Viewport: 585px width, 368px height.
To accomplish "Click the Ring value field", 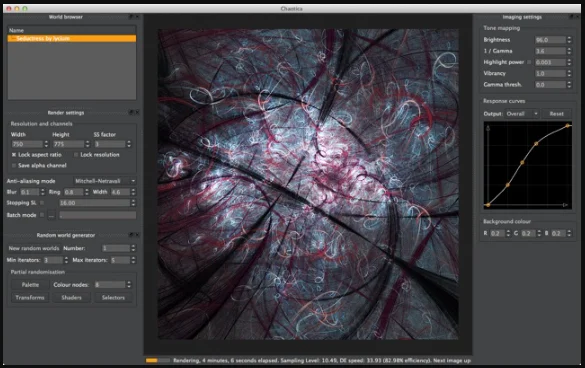I will pyautogui.click(x=73, y=192).
